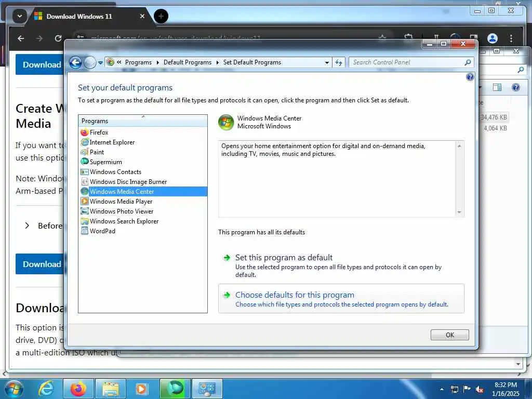Image resolution: width=532 pixels, height=399 pixels.
Task: Open Firefox from the taskbar
Action: click(78, 389)
